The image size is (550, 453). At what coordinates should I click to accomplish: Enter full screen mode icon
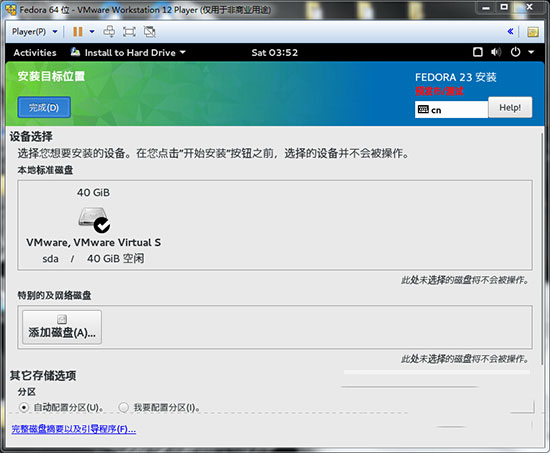pos(129,32)
